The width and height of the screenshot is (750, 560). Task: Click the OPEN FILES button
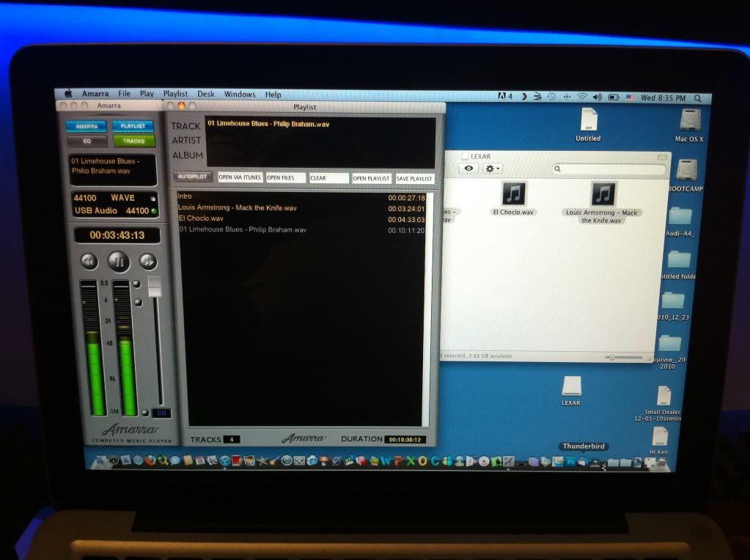tap(285, 178)
